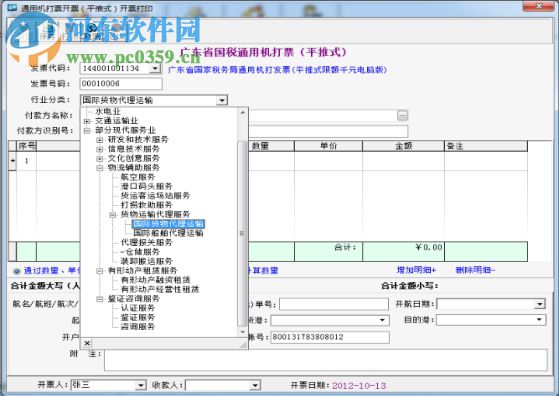The width and height of the screenshot is (559, 396).
Task: Click the 金额 column header
Action: 403,146
